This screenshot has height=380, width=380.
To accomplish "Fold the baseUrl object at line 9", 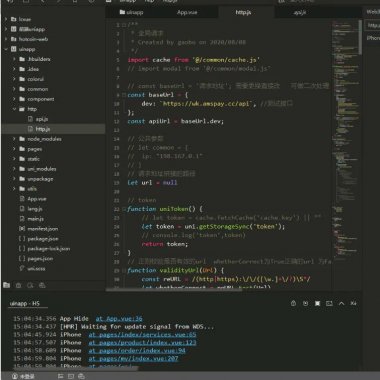I will pos(124,95).
